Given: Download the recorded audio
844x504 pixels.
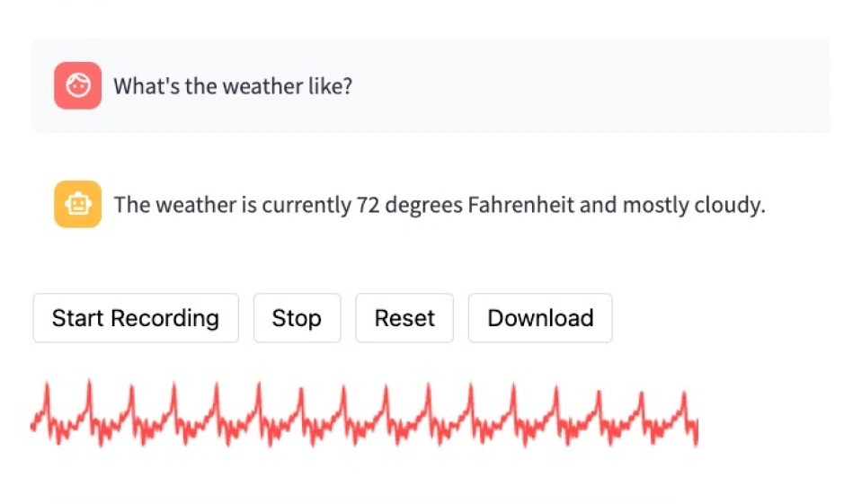Looking at the screenshot, I should [x=540, y=318].
